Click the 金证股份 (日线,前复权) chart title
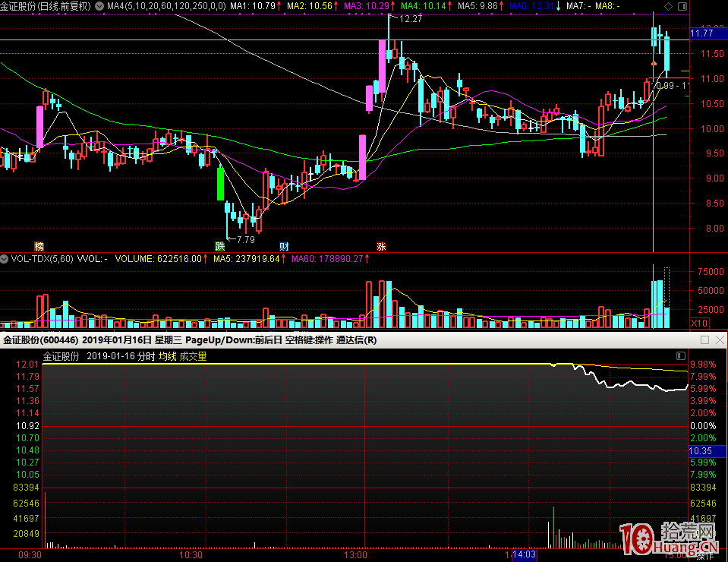 (x=46, y=6)
